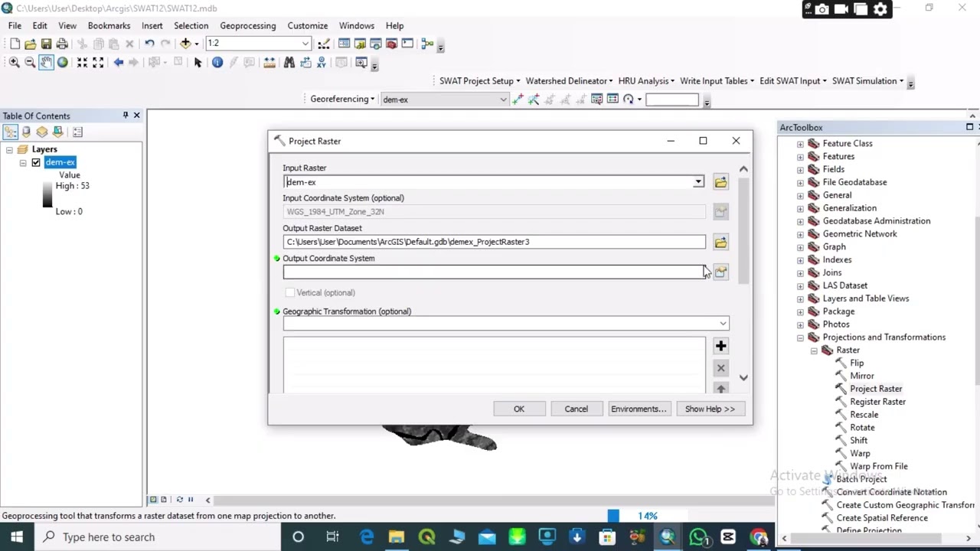
Task: Click the Output Raster Dataset path field
Action: [x=494, y=242]
